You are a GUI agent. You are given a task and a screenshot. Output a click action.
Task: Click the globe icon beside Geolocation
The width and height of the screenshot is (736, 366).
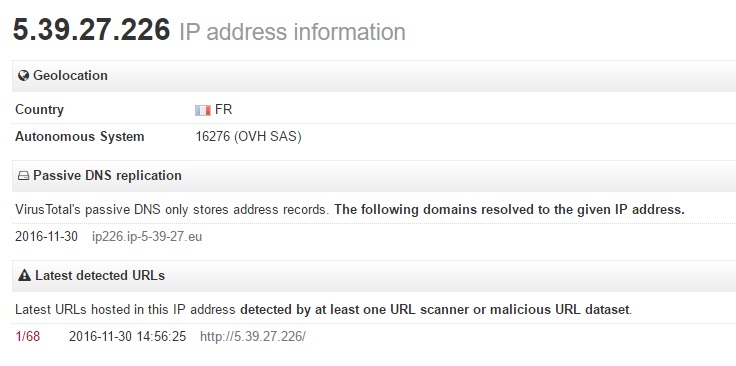23,76
